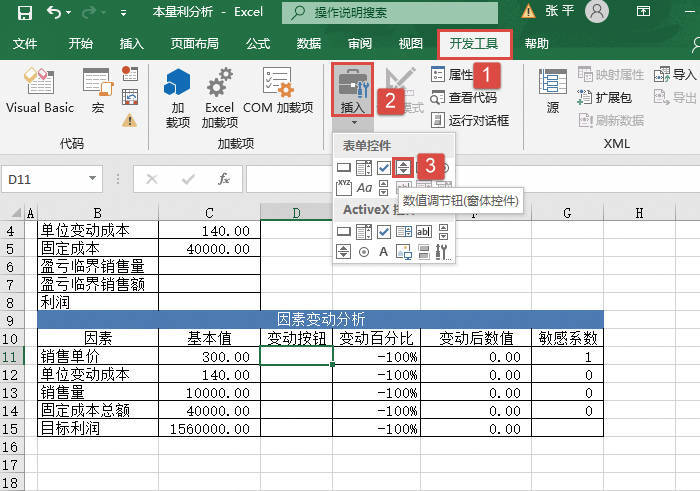Select the ActiveX Check Box icon
The height and width of the screenshot is (491, 700).
(x=383, y=231)
